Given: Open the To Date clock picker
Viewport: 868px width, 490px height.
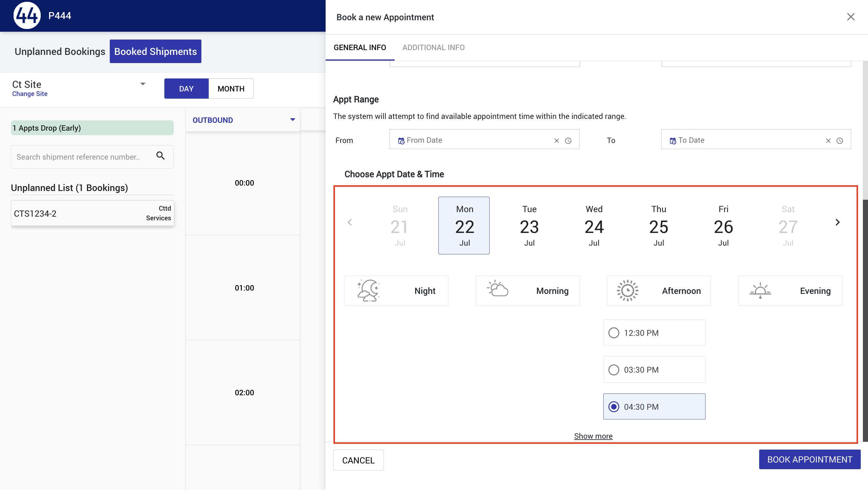Looking at the screenshot, I should (x=840, y=141).
